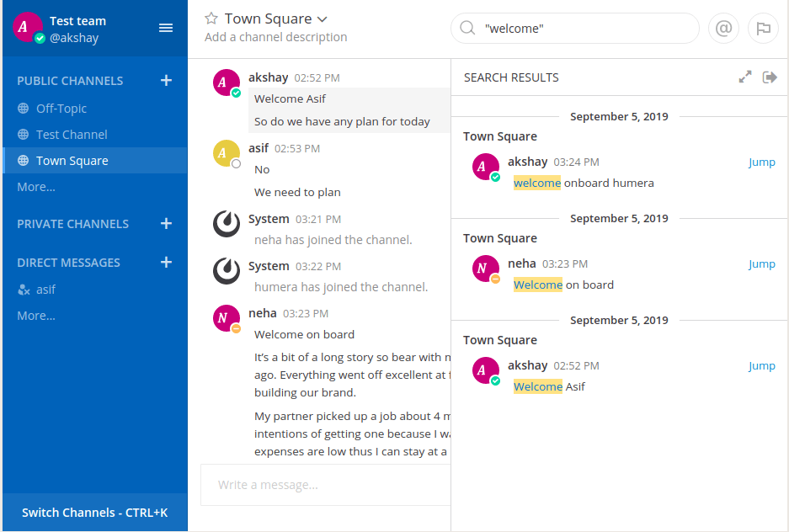The image size is (789, 532).
Task: Click Switch Channels button
Action: click(x=94, y=513)
